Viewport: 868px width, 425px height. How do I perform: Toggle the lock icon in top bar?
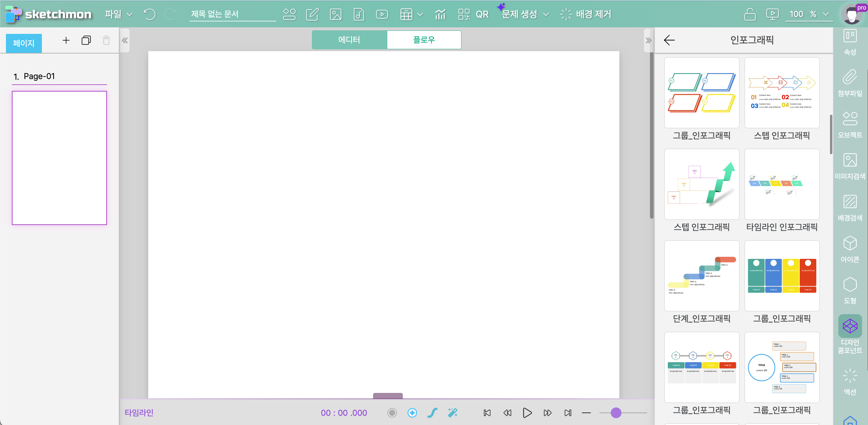coord(750,14)
